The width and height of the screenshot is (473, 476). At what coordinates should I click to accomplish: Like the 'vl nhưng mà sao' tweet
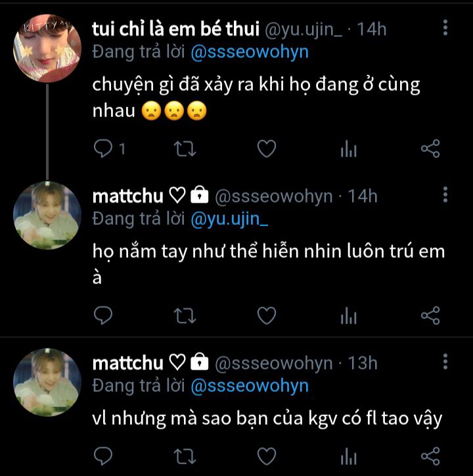(266, 456)
